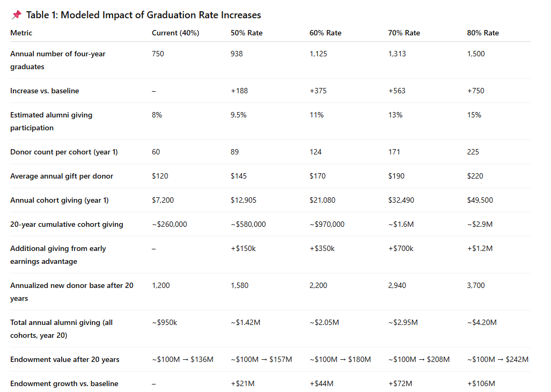Click the 'Average annual gift per donor' row label
551x392 pixels.
(62, 176)
